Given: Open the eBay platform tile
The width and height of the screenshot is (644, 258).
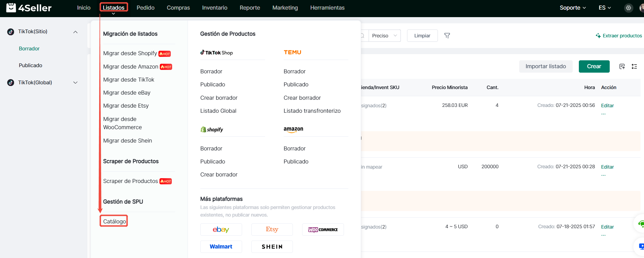Looking at the screenshot, I should click(x=221, y=230).
